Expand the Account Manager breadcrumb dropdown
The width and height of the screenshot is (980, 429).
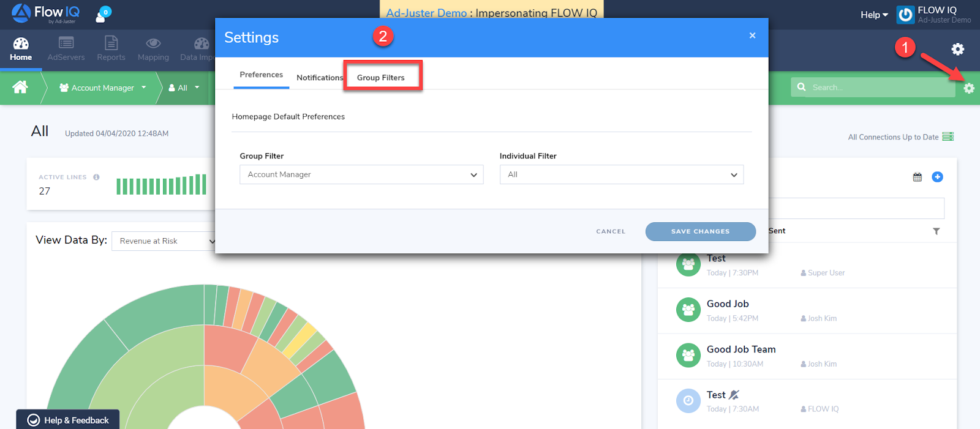pyautogui.click(x=103, y=88)
